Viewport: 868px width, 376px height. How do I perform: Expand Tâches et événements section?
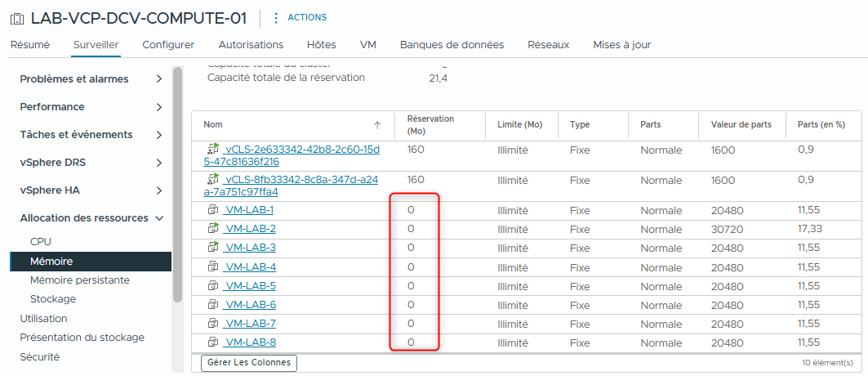pyautogui.click(x=159, y=135)
